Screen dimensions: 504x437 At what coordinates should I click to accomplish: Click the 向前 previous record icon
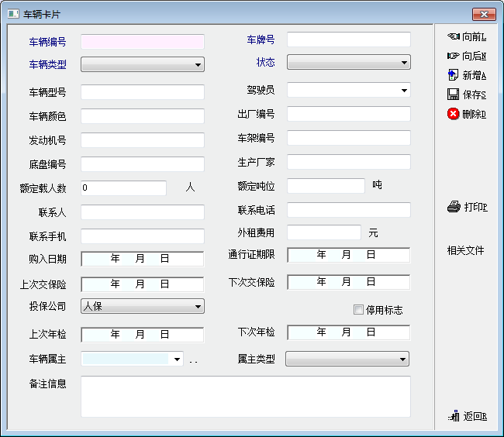tap(454, 36)
